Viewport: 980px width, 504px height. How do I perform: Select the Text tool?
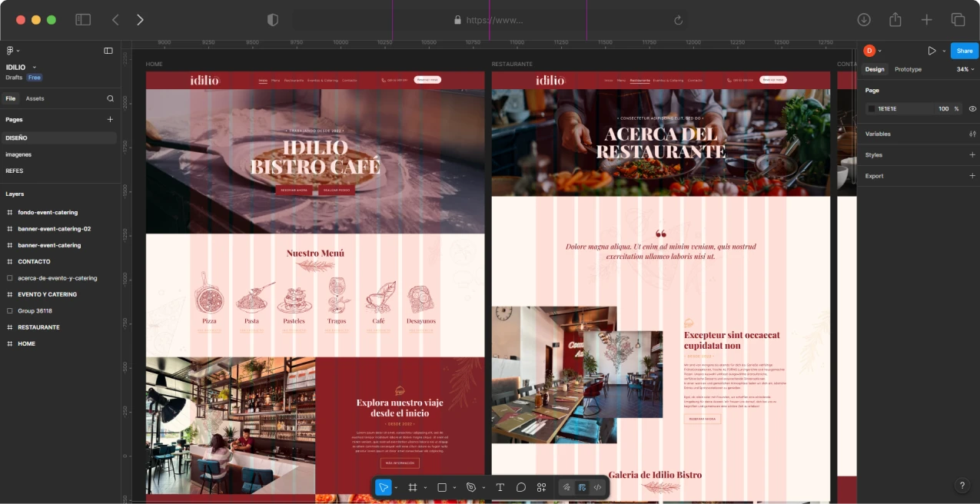(500, 487)
